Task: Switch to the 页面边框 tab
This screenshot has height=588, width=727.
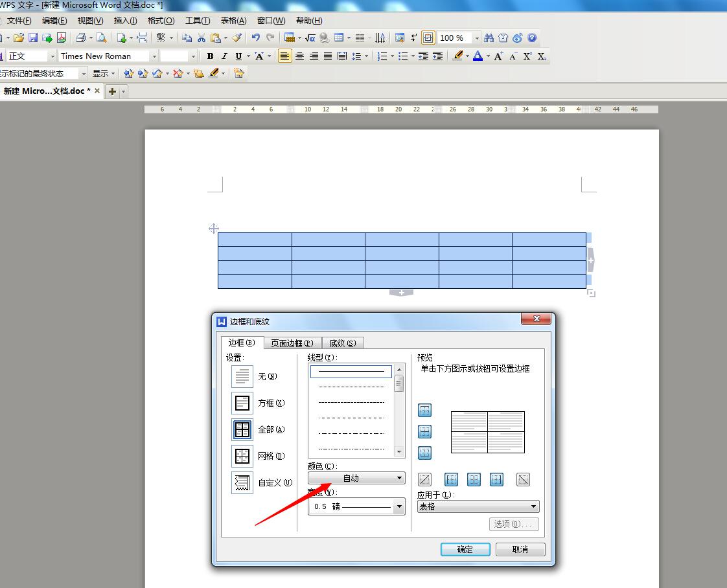Action: pyautogui.click(x=292, y=343)
